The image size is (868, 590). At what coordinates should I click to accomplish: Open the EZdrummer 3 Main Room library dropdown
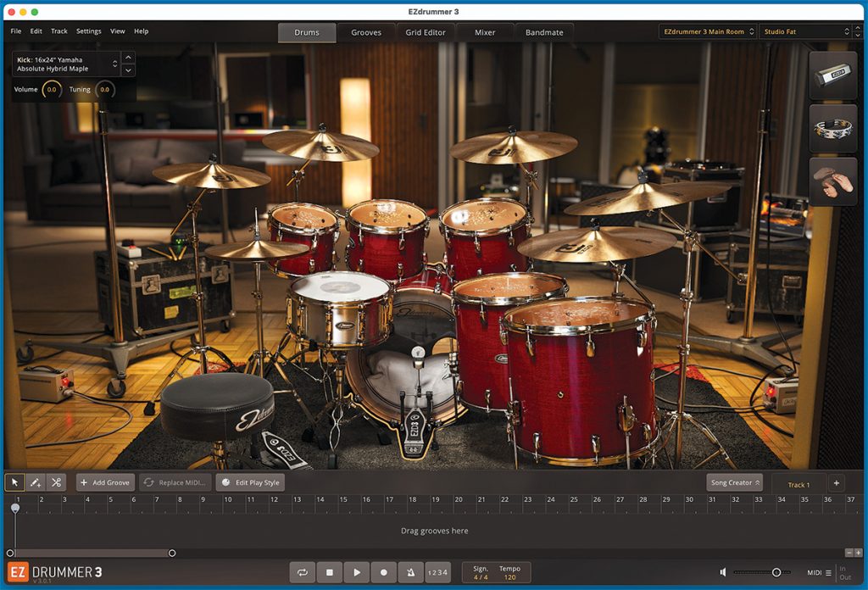[708, 31]
